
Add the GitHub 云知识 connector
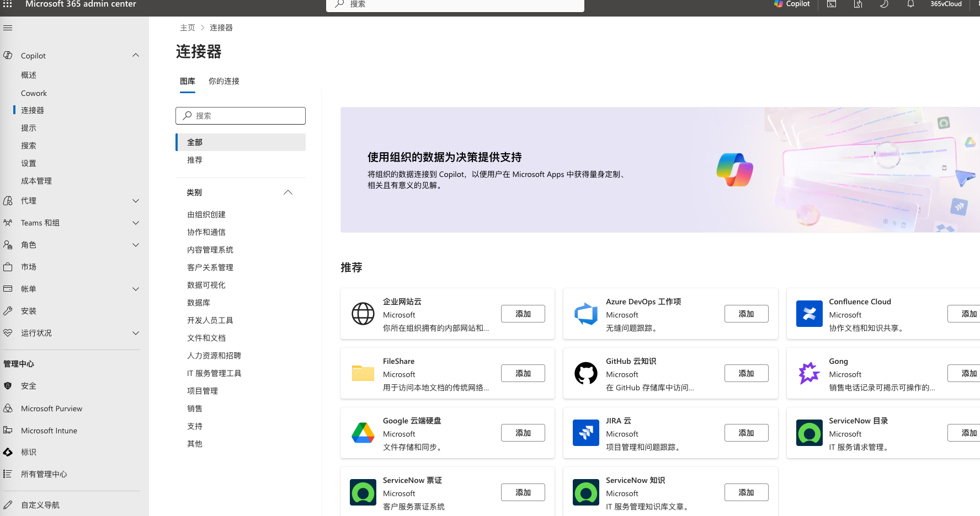click(x=746, y=373)
